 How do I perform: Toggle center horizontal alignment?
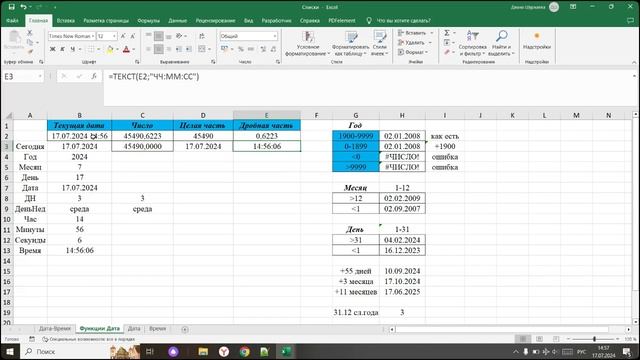click(x=159, y=49)
